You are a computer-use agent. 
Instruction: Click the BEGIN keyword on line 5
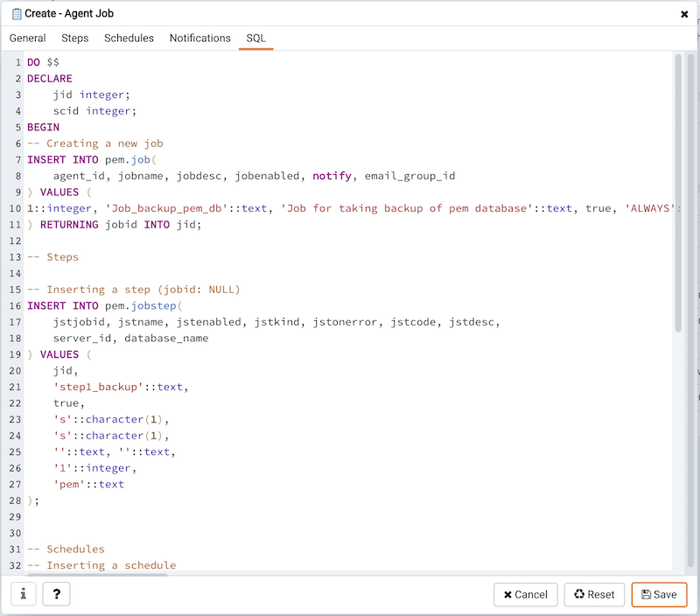43,127
